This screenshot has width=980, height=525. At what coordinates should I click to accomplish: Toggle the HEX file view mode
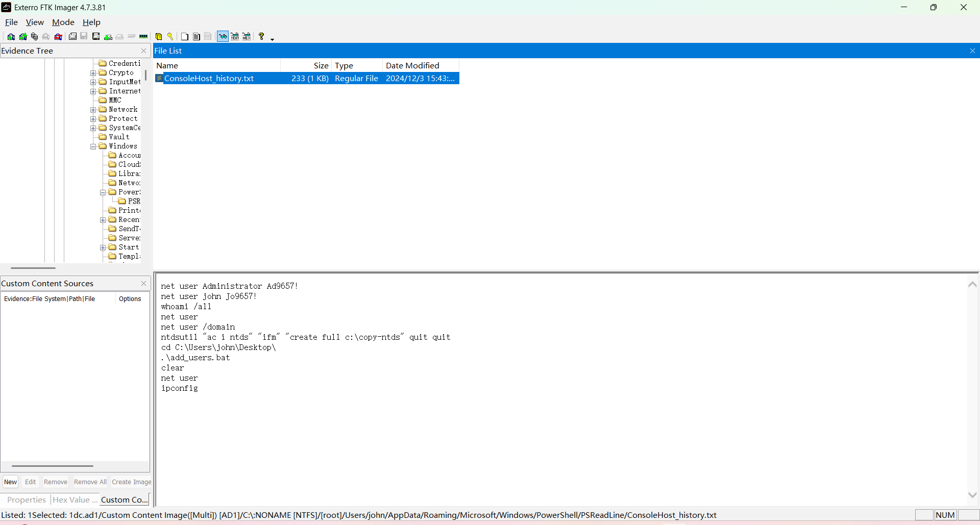pos(247,37)
